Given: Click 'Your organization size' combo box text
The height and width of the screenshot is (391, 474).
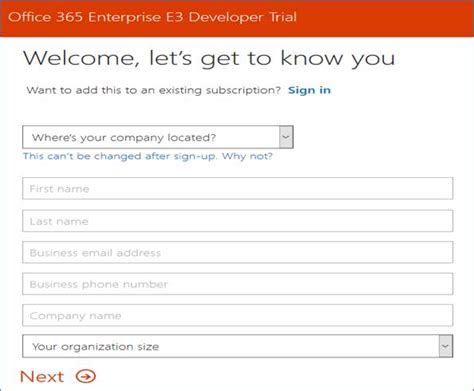Looking at the screenshot, I should [96, 347].
